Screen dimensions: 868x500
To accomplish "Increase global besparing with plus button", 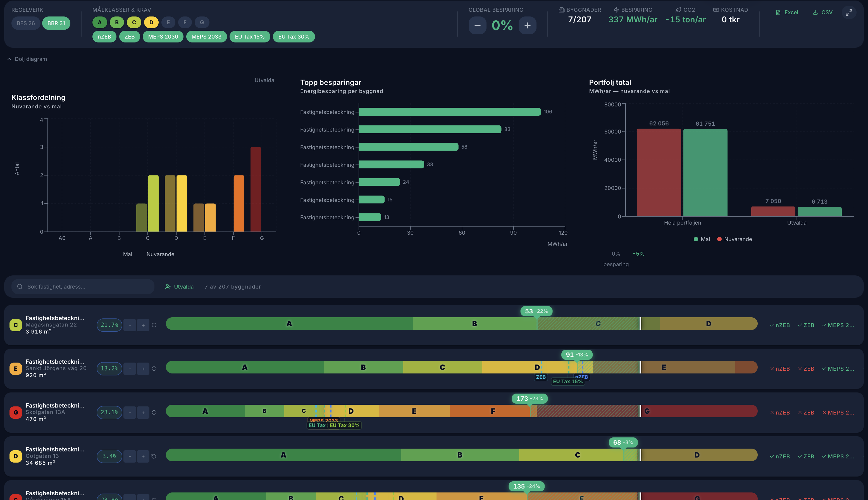I will click(x=527, y=25).
